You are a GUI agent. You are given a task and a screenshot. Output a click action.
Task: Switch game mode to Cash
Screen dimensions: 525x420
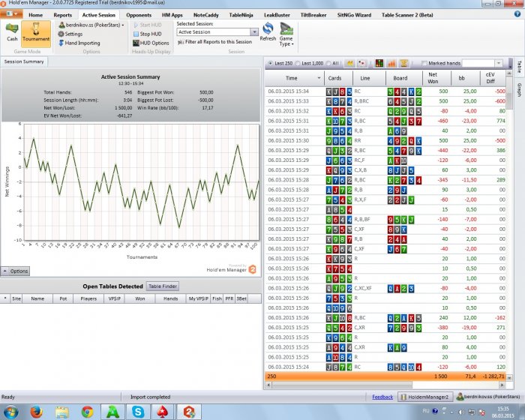[x=12, y=32]
